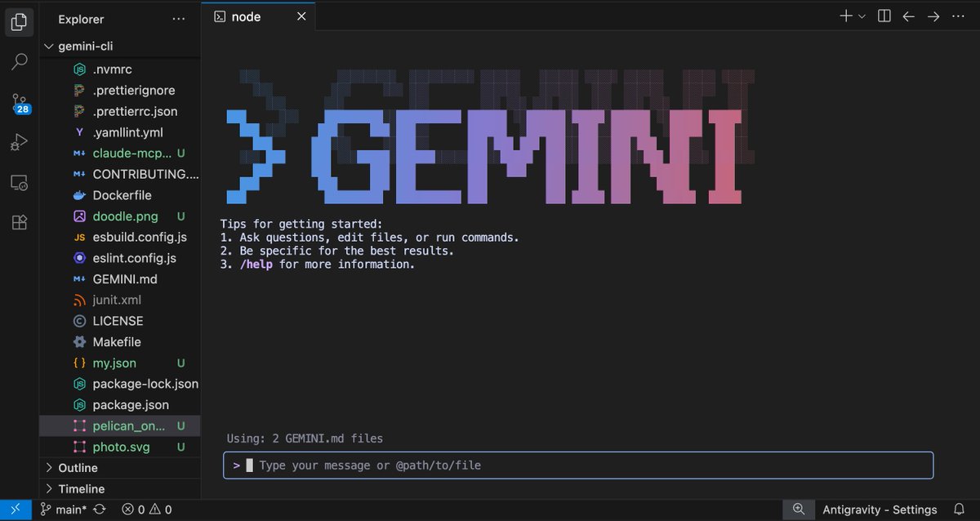Screen dimensions: 980x521
Task: Switch to the node terminal tab
Action: 245,16
